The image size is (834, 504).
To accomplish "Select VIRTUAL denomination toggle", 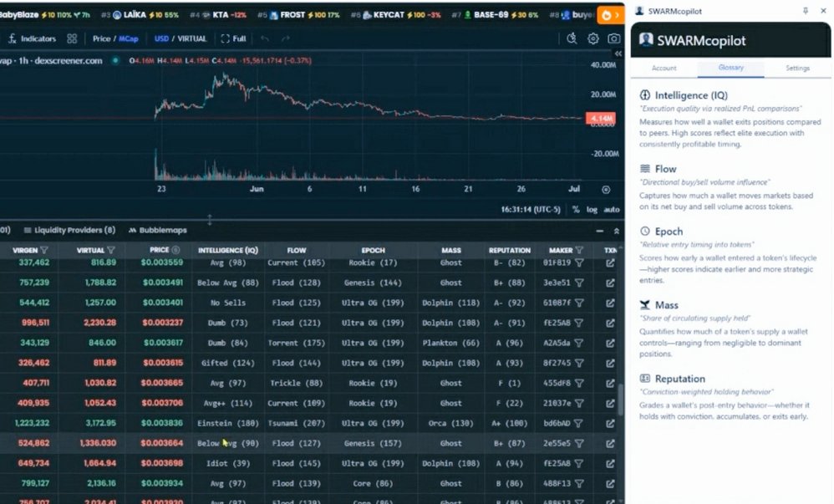I will [x=191, y=38].
